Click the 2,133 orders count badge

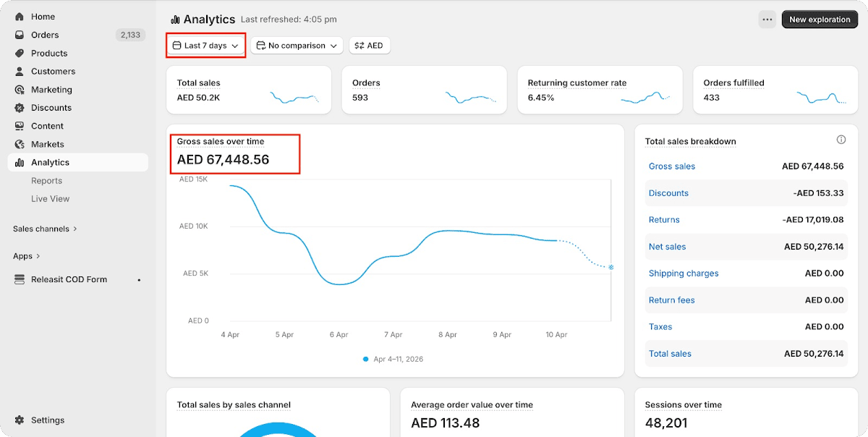click(130, 35)
